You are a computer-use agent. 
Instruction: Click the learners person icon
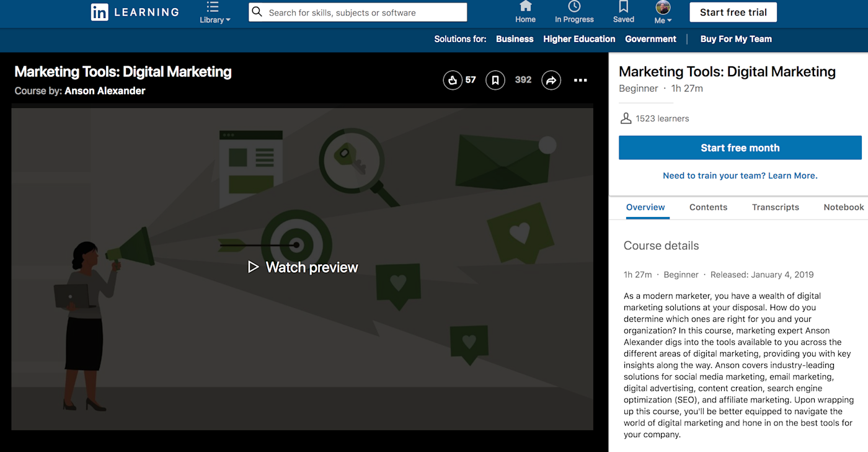pos(626,118)
